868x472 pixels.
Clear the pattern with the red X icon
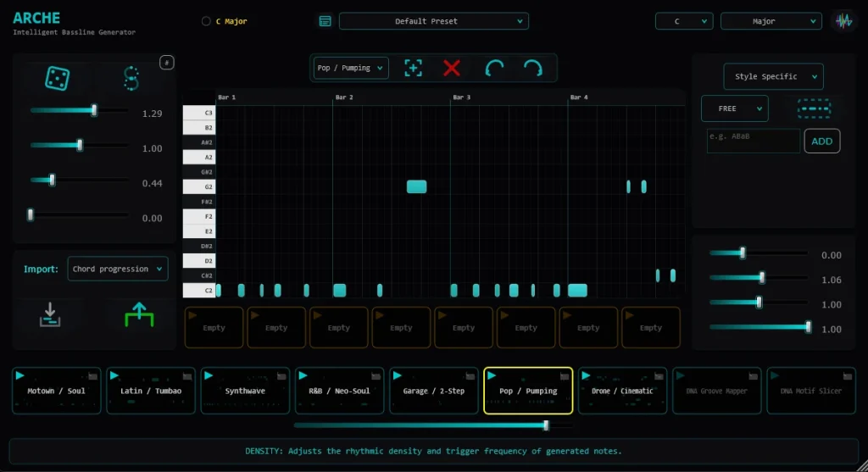tap(452, 68)
